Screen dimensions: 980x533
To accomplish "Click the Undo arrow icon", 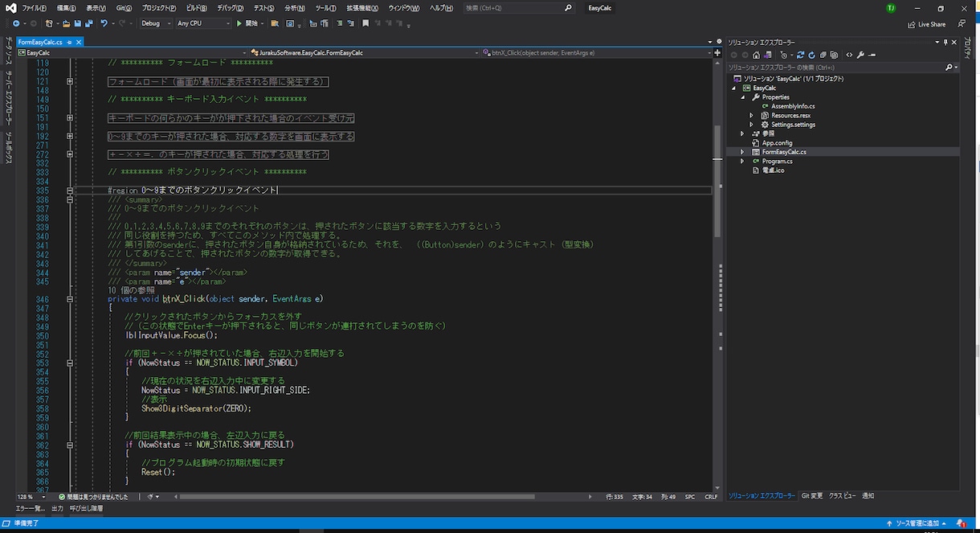I will [104, 23].
